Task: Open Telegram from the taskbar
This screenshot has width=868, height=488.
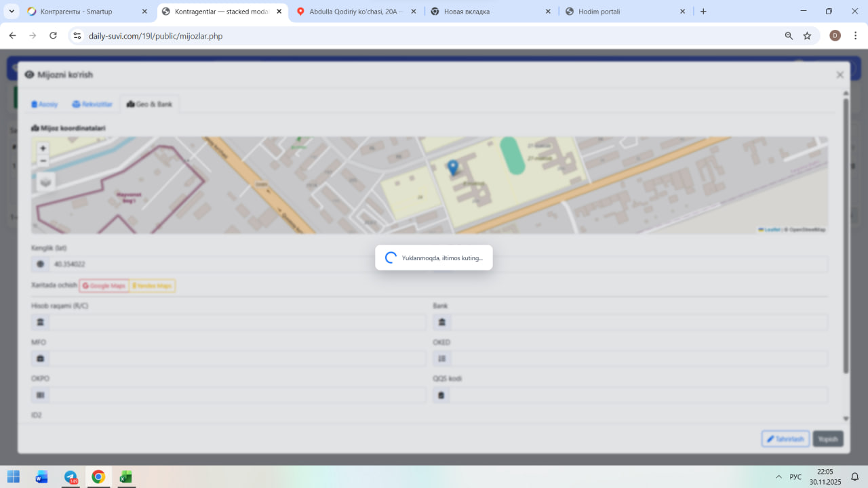Action: [71, 476]
